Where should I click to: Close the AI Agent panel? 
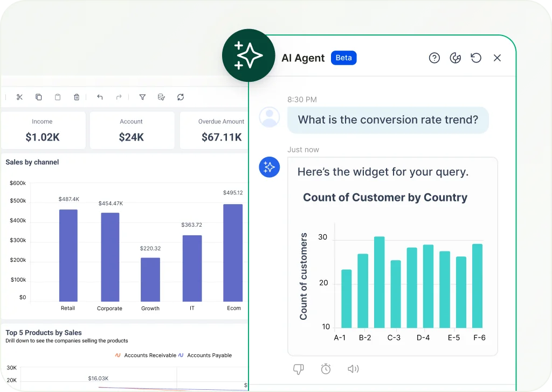click(497, 58)
